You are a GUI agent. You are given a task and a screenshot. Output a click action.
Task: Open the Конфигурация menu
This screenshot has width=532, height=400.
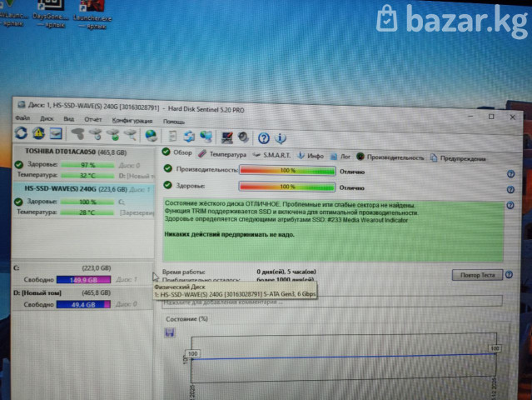[x=132, y=121]
